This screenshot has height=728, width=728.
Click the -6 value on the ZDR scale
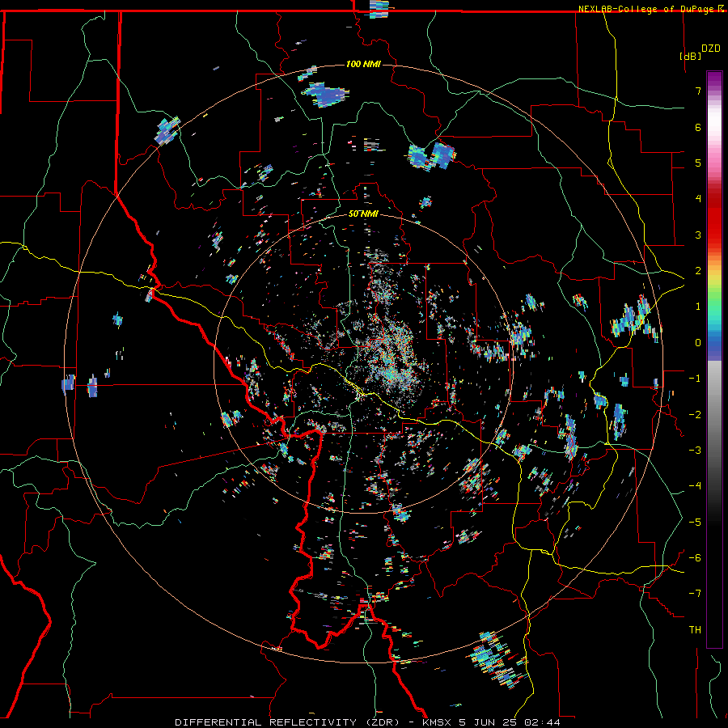tap(695, 558)
